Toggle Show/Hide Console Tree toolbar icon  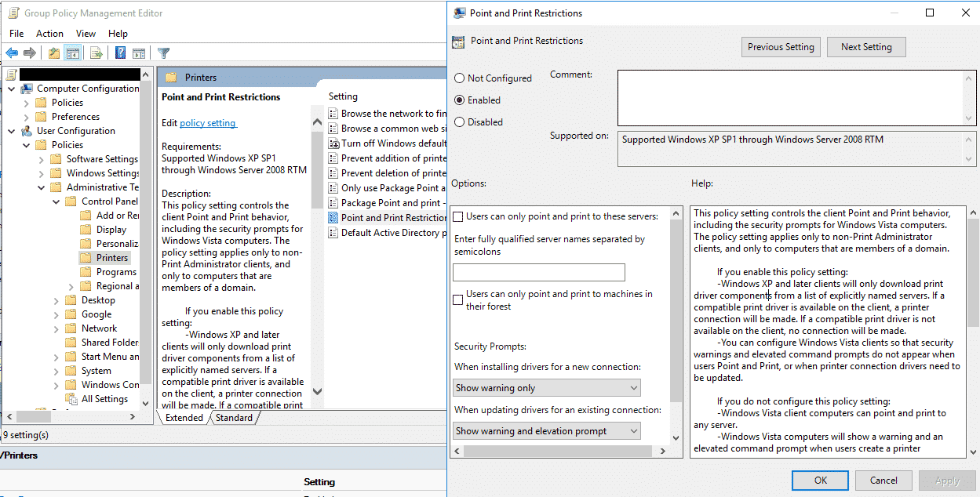pos(73,53)
